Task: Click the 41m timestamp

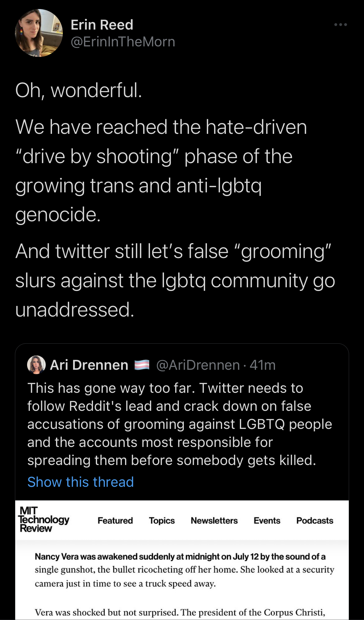Action: (263, 365)
